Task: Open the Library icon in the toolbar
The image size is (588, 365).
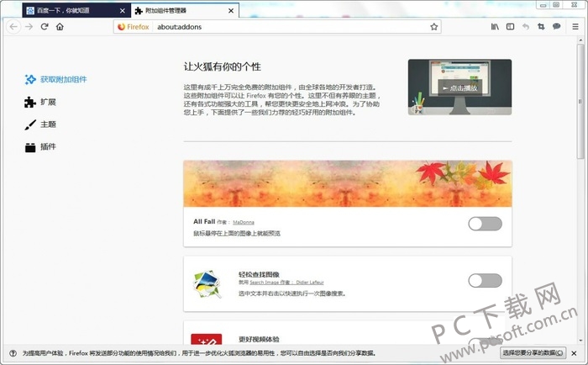Action: [495, 27]
